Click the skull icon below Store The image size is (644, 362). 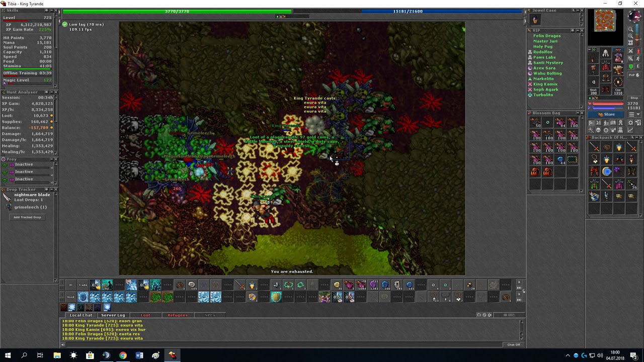click(599, 130)
